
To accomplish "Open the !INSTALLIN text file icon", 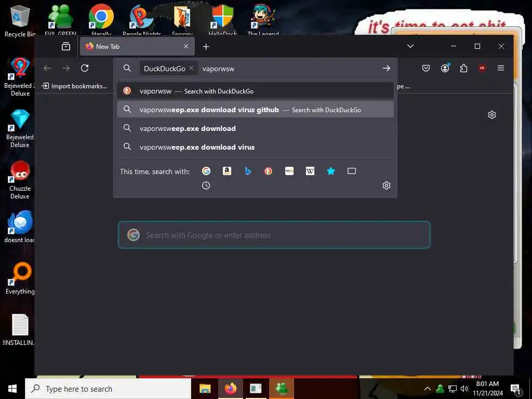I will [19, 329].
